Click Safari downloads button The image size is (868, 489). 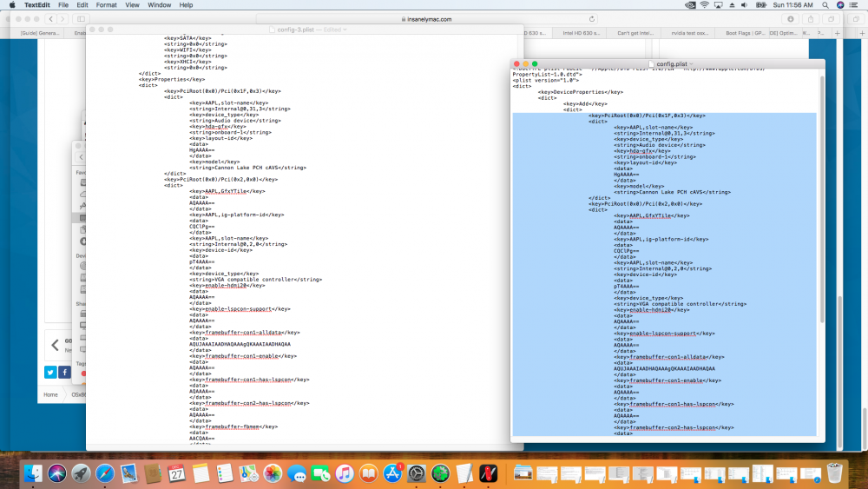coord(790,19)
